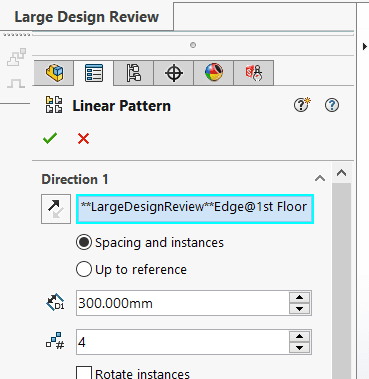Viewport: 369px width, 379px height.
Task: Open the FeatureManager design tree tab
Action: [54, 73]
